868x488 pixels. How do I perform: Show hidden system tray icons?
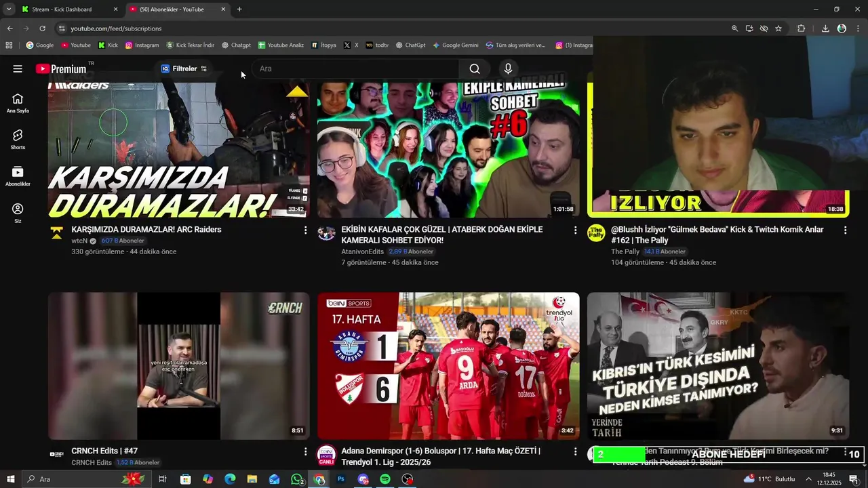point(808,479)
